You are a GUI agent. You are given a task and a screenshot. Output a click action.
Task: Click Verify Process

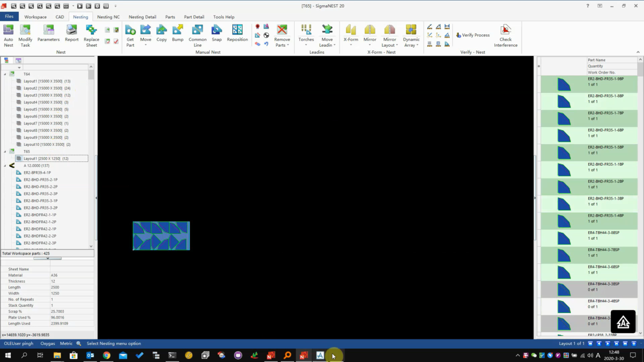tap(473, 35)
